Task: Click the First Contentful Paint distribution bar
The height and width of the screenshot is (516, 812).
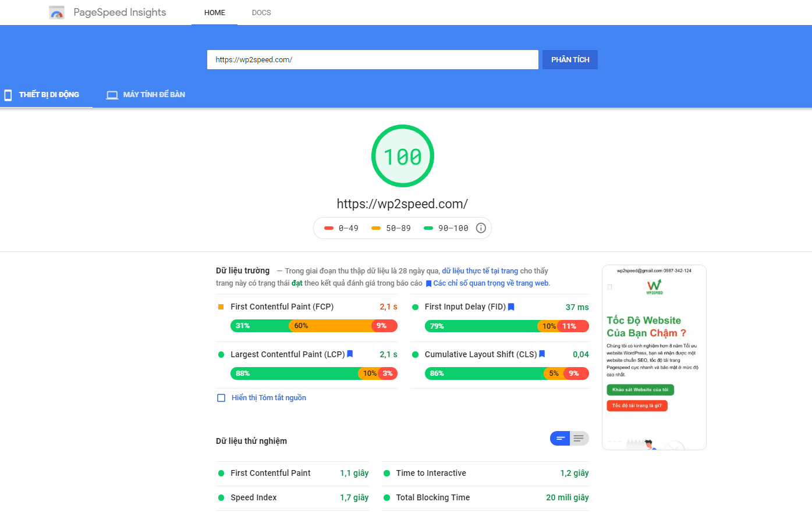Action: click(314, 326)
